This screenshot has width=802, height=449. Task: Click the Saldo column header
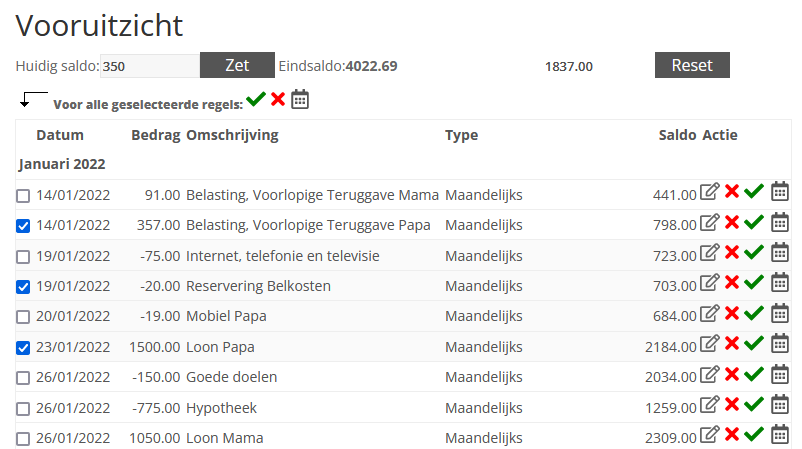677,135
